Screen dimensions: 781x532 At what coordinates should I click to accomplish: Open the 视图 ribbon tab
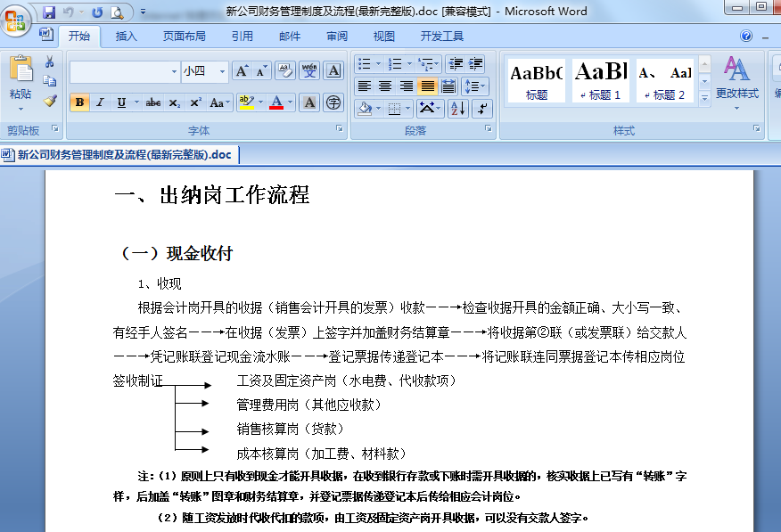[384, 37]
